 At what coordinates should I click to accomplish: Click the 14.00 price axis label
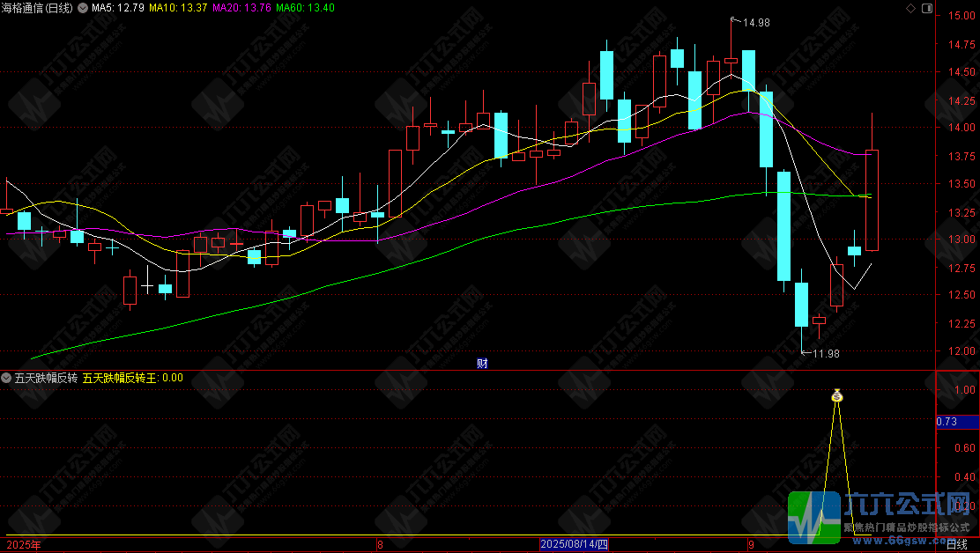coord(961,128)
